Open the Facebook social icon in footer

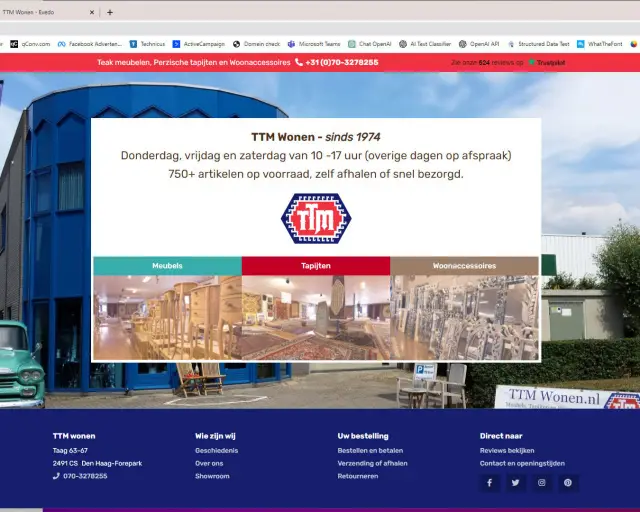(x=489, y=483)
